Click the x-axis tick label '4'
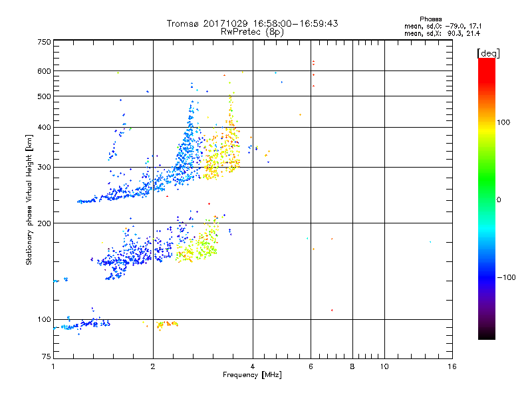The image size is (532, 399). click(253, 366)
